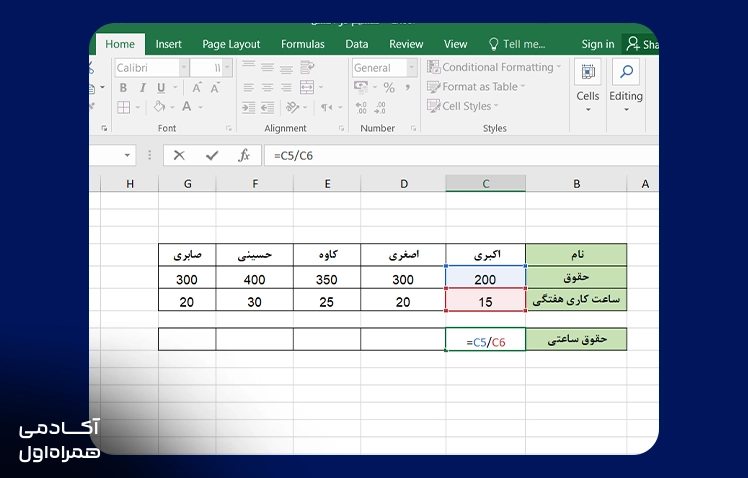Expand the Merge & Center dropdown arrow
748x478 pixels.
(x=321, y=87)
